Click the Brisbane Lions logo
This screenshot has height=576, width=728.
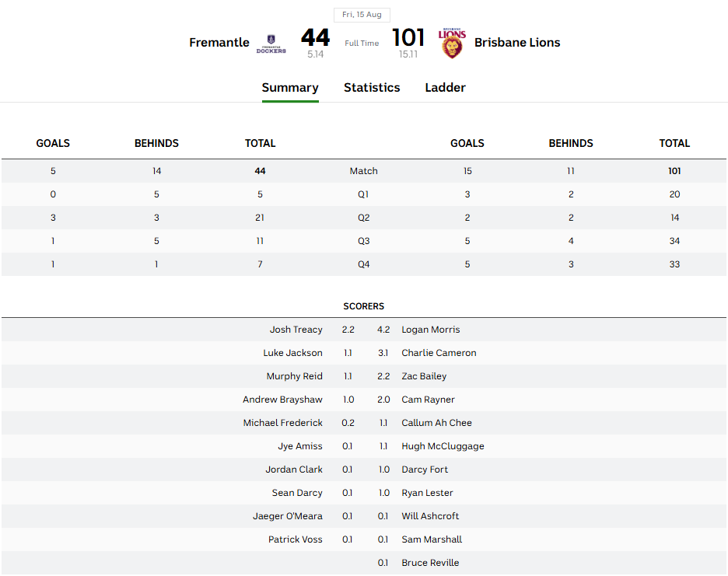452,44
